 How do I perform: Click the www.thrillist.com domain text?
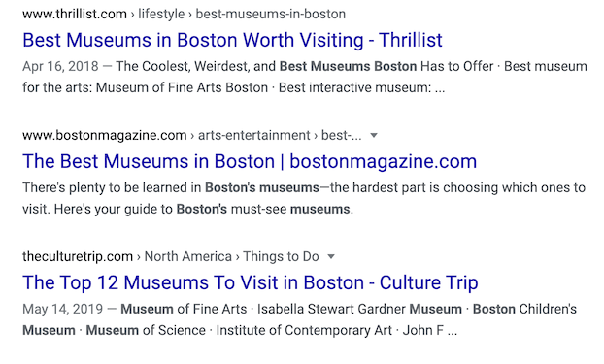coord(75,15)
